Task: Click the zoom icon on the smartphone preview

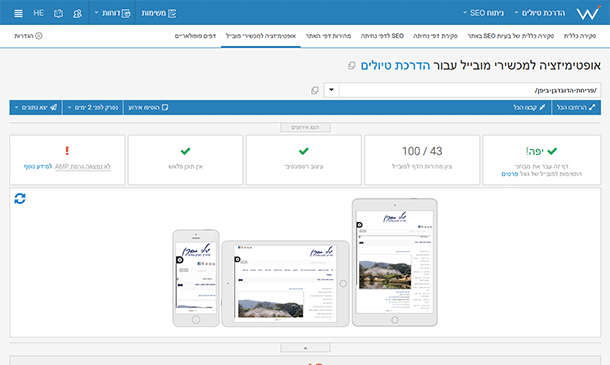Action: tap(180, 260)
